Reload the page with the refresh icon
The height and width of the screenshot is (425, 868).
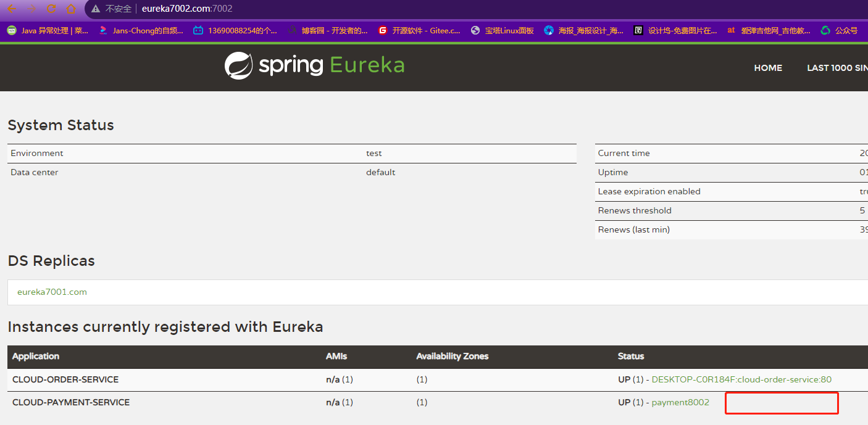51,9
